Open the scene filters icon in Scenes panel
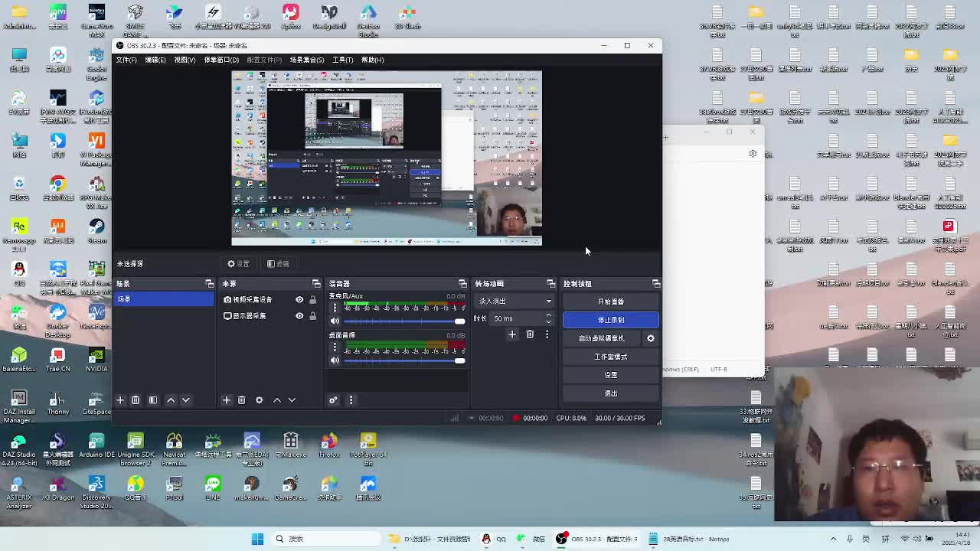 tap(153, 400)
